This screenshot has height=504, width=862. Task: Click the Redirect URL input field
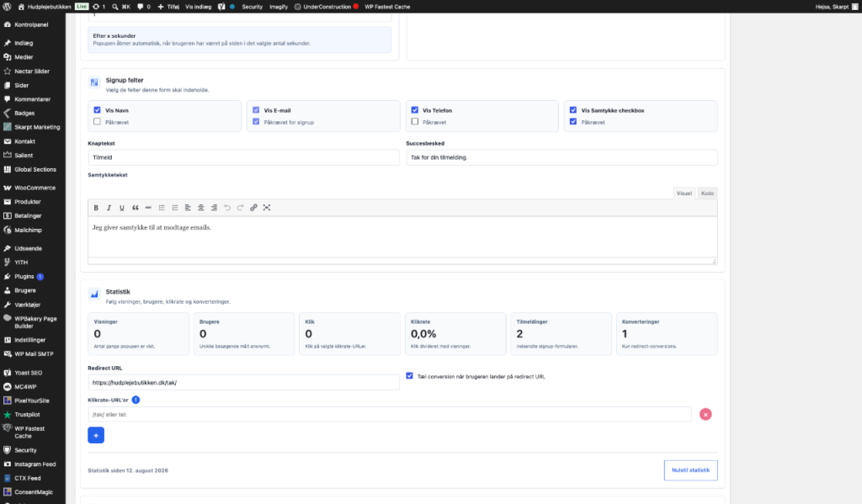(243, 383)
